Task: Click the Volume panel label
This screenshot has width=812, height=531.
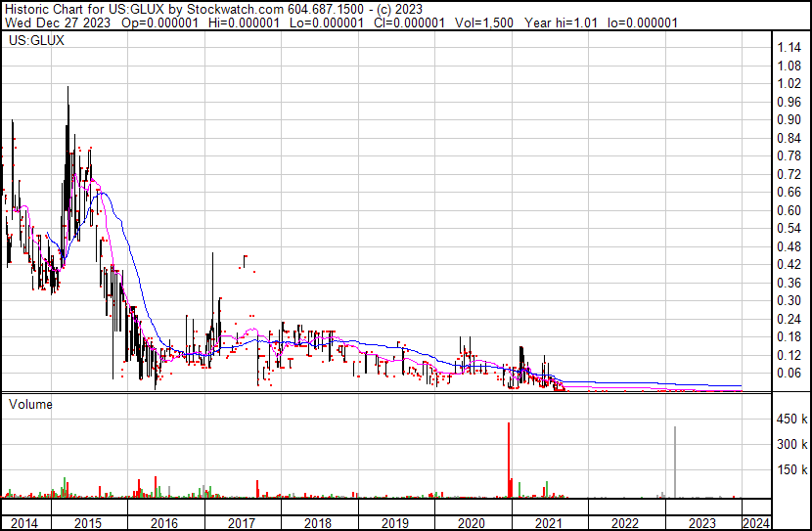Action: click(x=30, y=404)
